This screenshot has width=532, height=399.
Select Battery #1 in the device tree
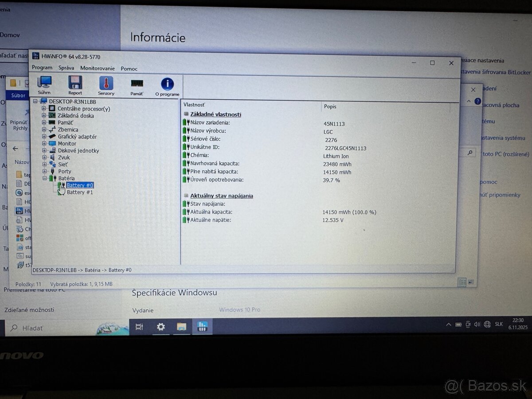coord(81,192)
